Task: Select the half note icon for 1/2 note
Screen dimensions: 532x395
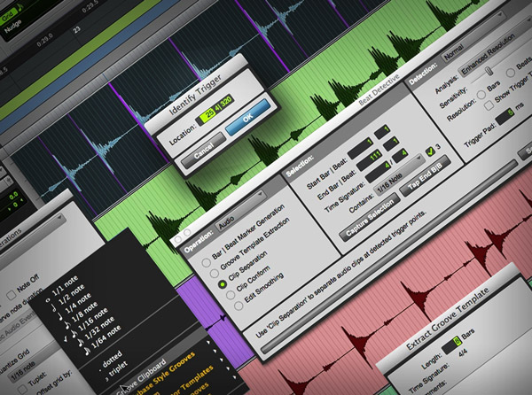Action: pyautogui.click(x=54, y=308)
